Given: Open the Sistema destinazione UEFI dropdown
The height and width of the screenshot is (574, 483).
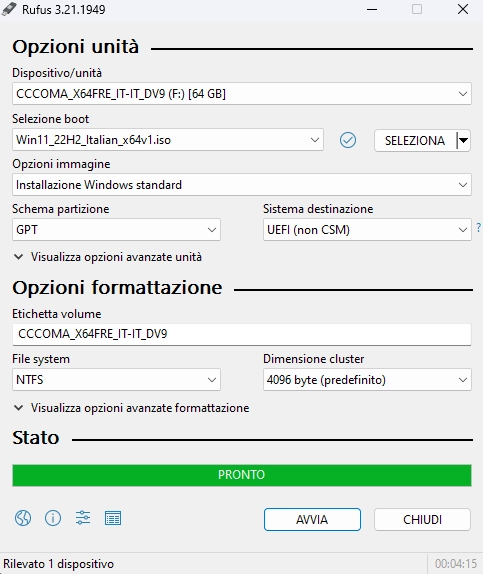Looking at the screenshot, I should pos(367,230).
